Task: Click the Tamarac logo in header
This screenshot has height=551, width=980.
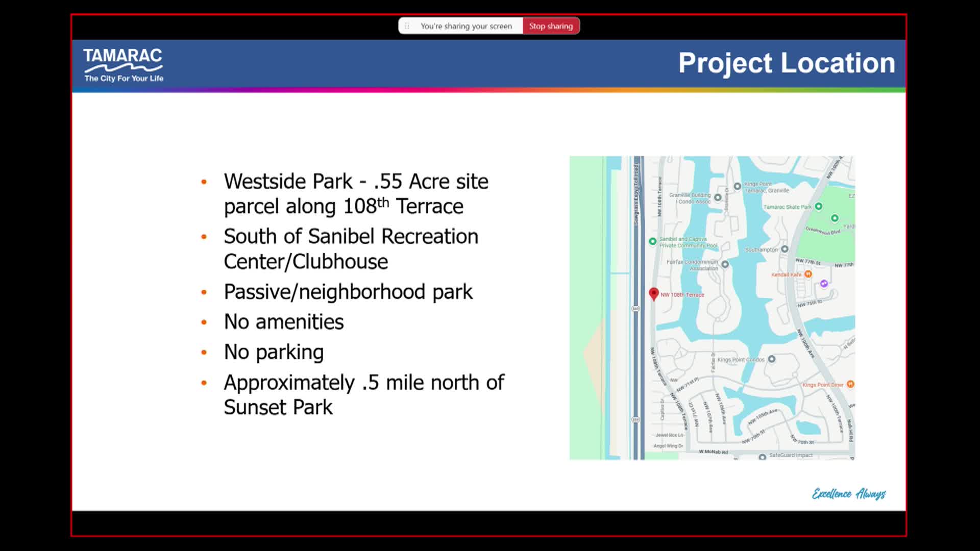Action: pos(124,65)
